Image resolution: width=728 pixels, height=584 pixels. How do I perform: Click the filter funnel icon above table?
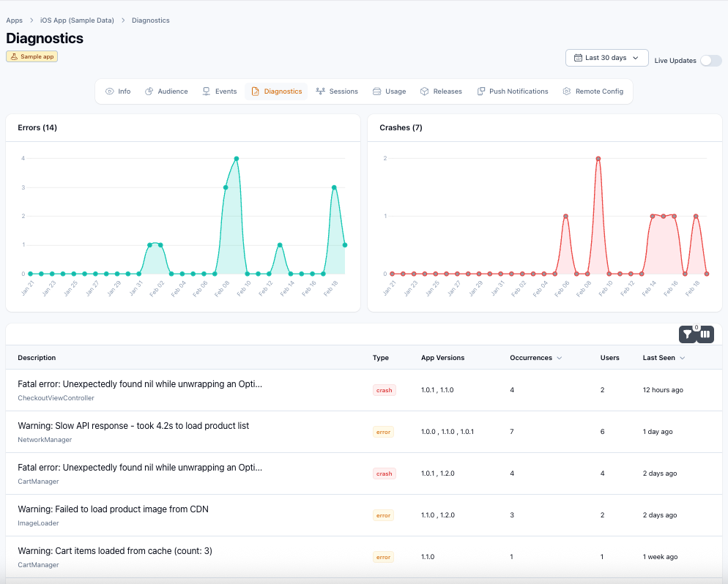[687, 334]
